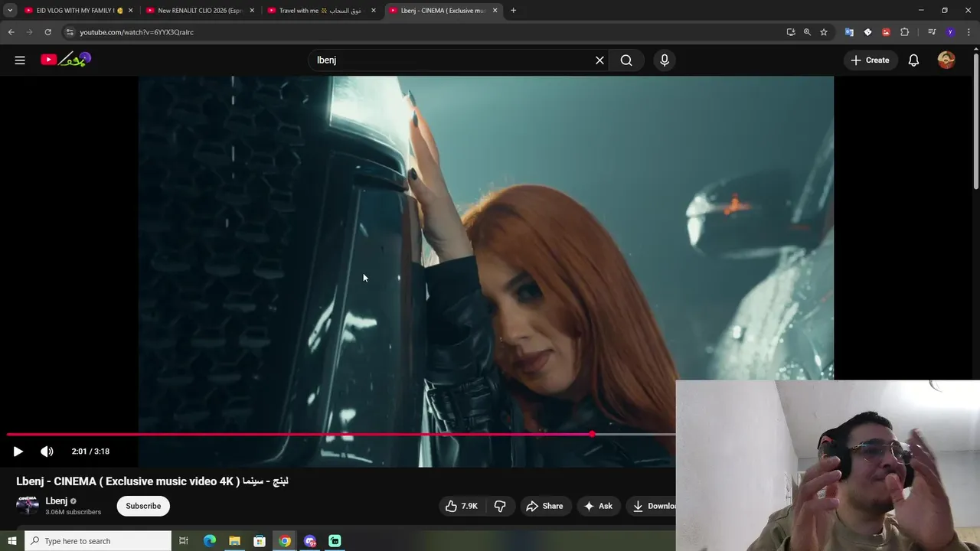Go back in browser history
The width and height of the screenshot is (980, 551).
pyautogui.click(x=11, y=32)
